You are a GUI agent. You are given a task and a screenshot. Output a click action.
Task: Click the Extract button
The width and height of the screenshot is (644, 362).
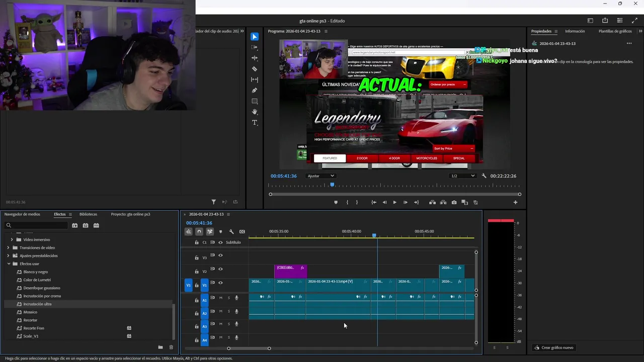[443, 203]
